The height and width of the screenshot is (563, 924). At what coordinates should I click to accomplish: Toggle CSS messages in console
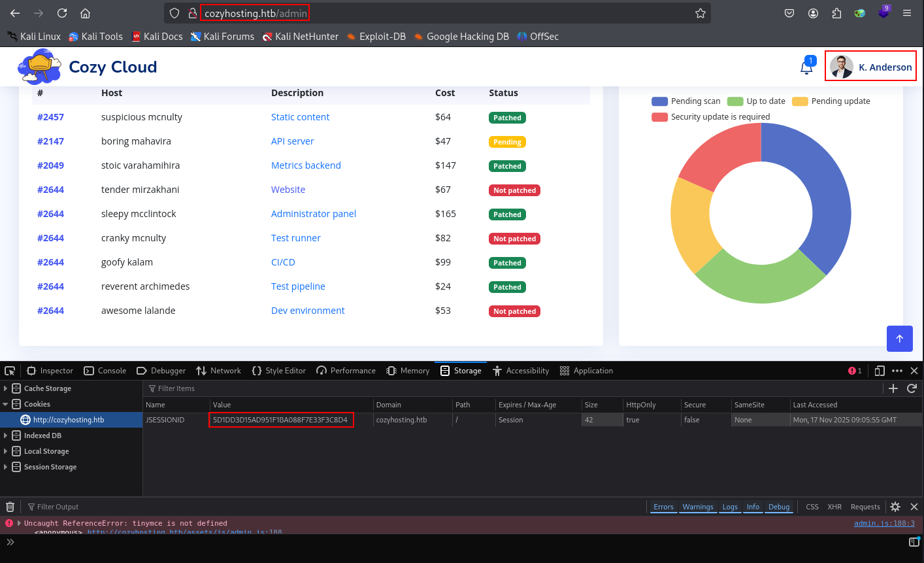point(812,507)
